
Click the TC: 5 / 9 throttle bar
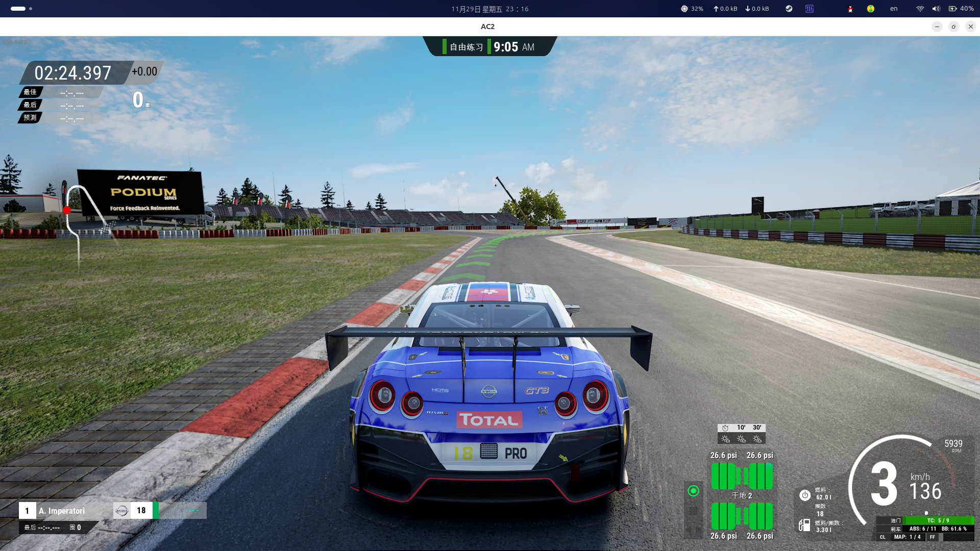pos(938,520)
